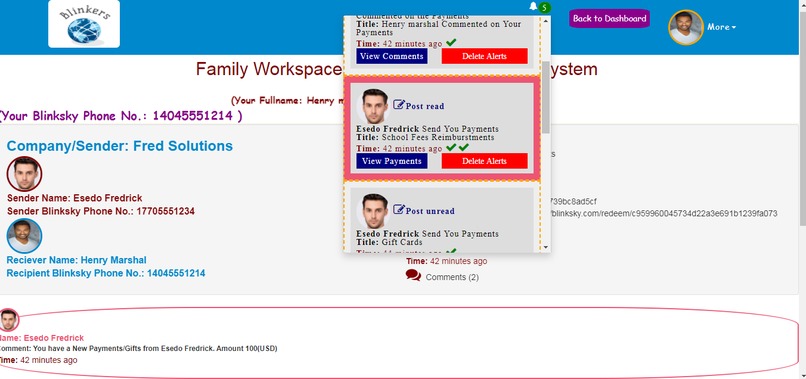This screenshot has width=806, height=379.
Task: Open the notifications bell icon
Action: click(533, 6)
